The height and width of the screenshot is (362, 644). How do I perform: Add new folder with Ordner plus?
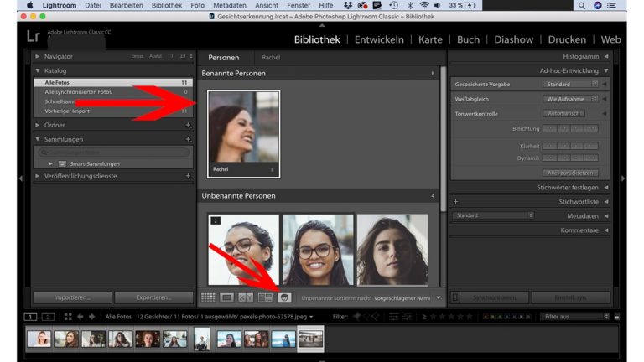pos(188,125)
